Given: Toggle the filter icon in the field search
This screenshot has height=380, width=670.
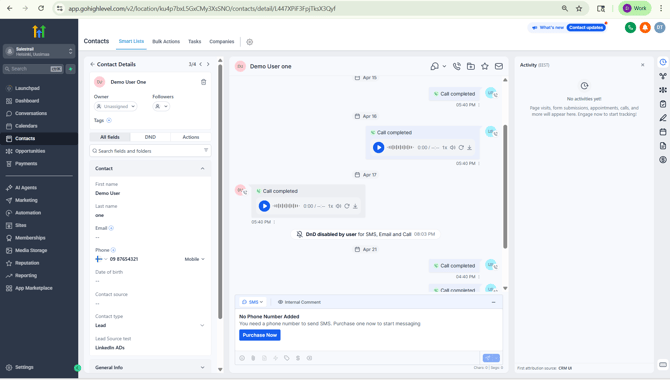Looking at the screenshot, I should point(206,150).
